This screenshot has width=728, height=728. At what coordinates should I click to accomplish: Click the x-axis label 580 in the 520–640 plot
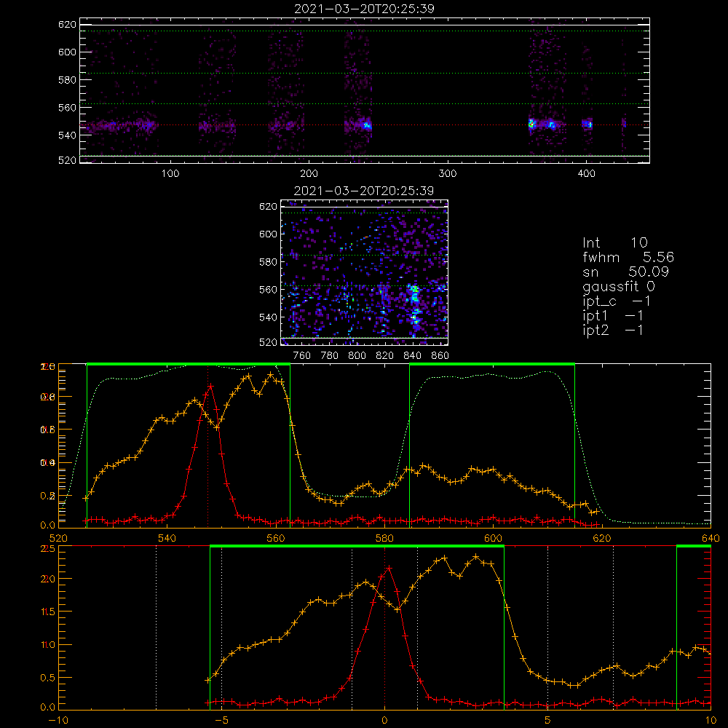pyautogui.click(x=384, y=539)
